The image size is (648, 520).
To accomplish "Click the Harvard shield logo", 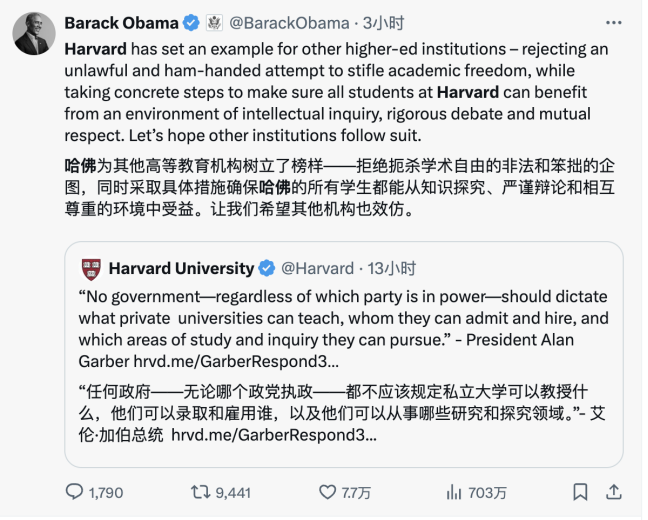I will 91,268.
